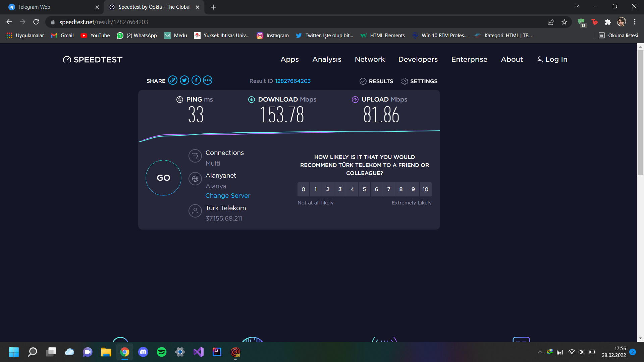The height and width of the screenshot is (362, 644).
Task: Switch to Telegram Web tab
Action: [53, 7]
